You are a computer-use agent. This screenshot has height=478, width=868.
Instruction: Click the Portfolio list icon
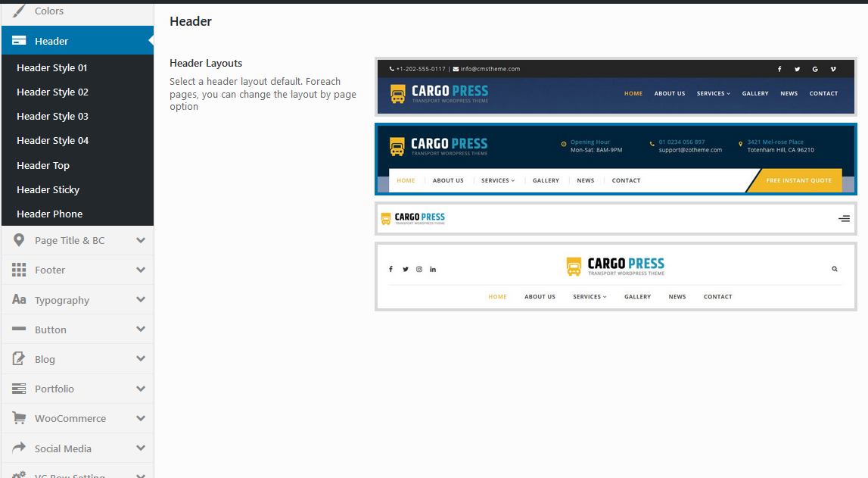pos(19,389)
